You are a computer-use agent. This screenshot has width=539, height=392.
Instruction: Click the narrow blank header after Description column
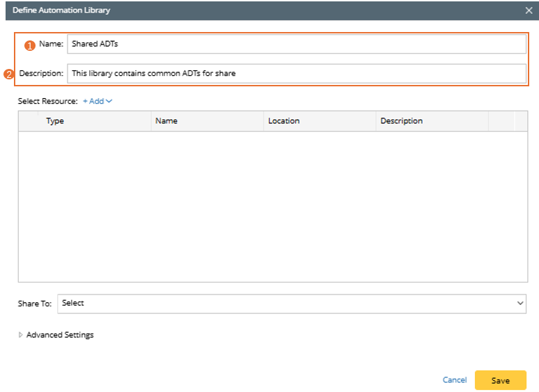click(501, 121)
